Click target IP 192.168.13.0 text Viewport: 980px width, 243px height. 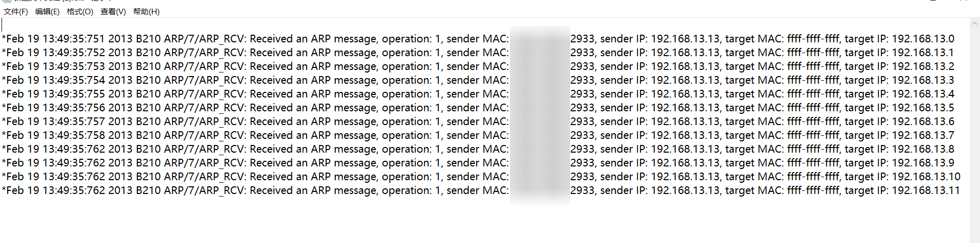click(x=922, y=39)
